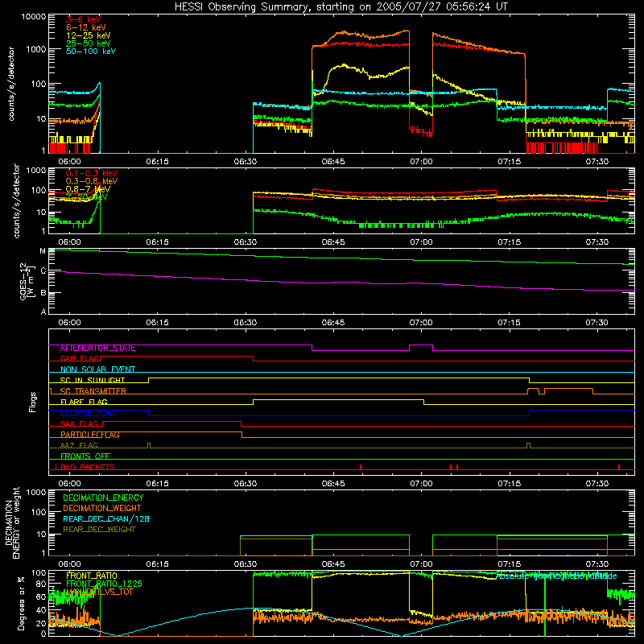Click the yellow FRONT_RATIO legend label
Screen dimensions: 644x644
pyautogui.click(x=92, y=576)
